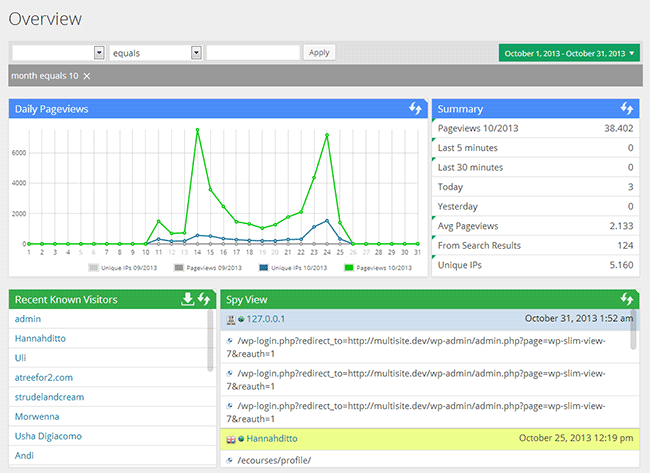Apply the filter

[319, 53]
